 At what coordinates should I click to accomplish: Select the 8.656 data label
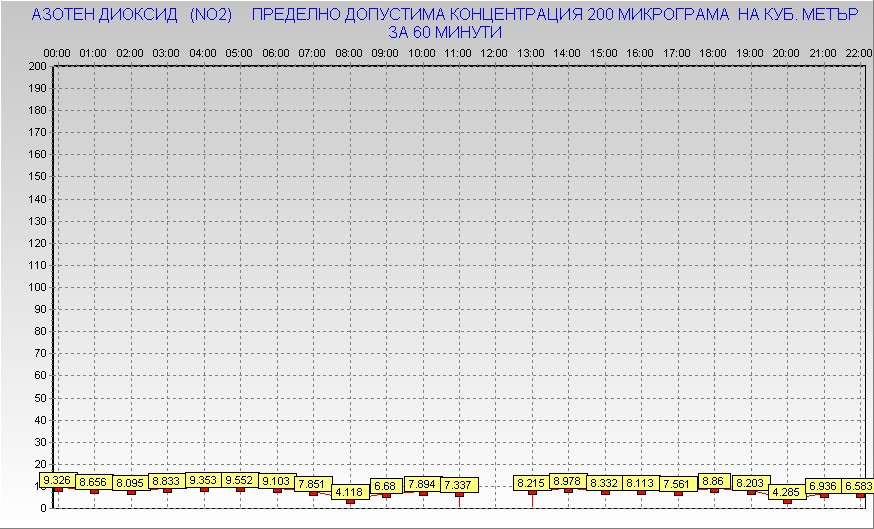[x=93, y=483]
